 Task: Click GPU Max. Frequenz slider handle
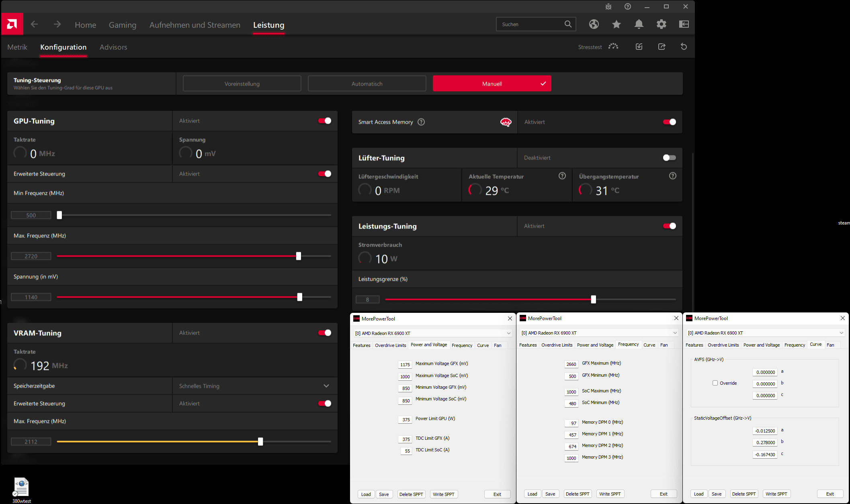pos(299,256)
